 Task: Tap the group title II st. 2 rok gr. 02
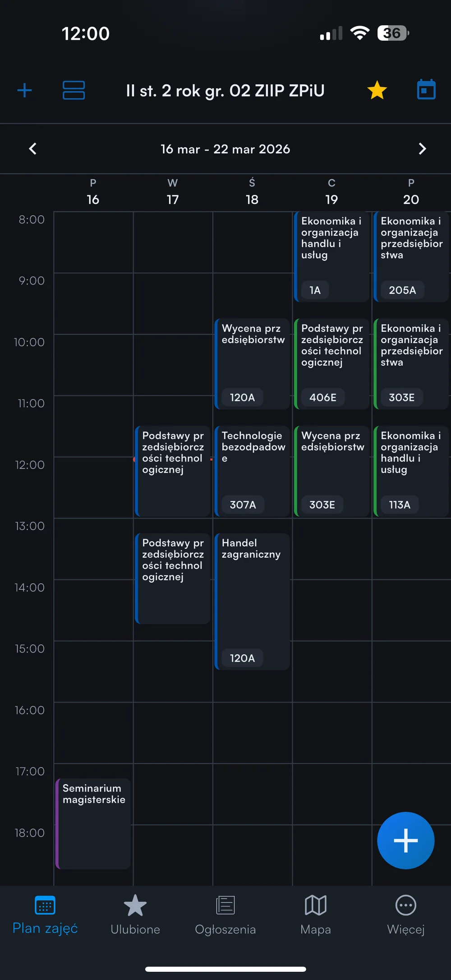[x=225, y=91]
